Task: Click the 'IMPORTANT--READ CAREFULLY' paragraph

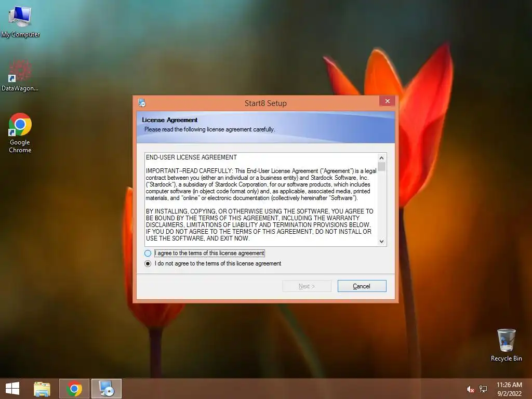Action: coord(261,184)
